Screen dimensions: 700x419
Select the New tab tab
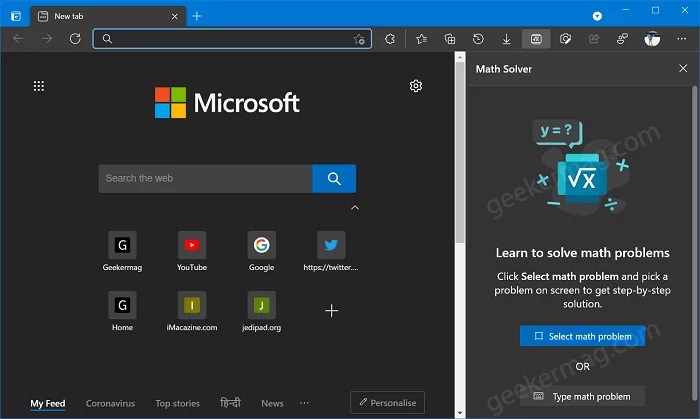tap(108, 17)
